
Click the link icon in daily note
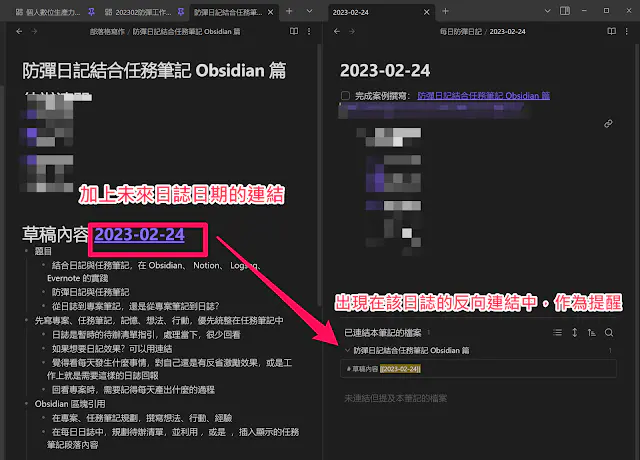coord(608,124)
